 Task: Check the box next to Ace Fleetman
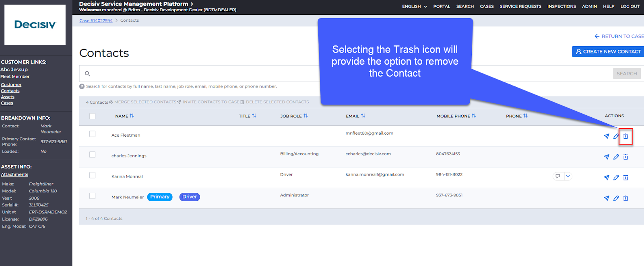pyautogui.click(x=93, y=134)
